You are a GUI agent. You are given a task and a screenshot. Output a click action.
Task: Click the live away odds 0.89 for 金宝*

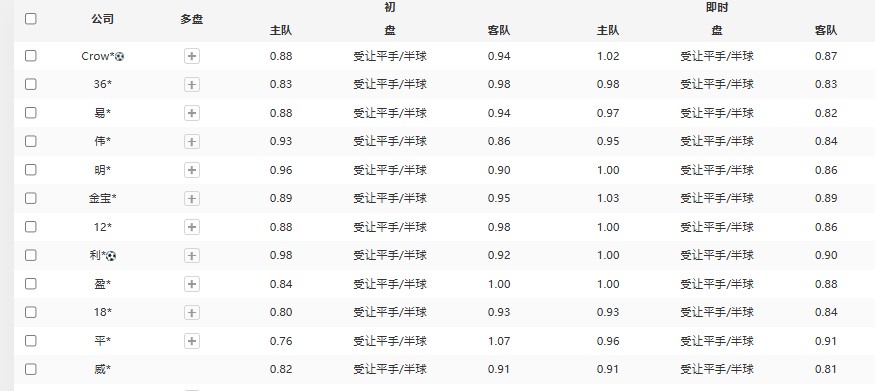[x=826, y=198]
